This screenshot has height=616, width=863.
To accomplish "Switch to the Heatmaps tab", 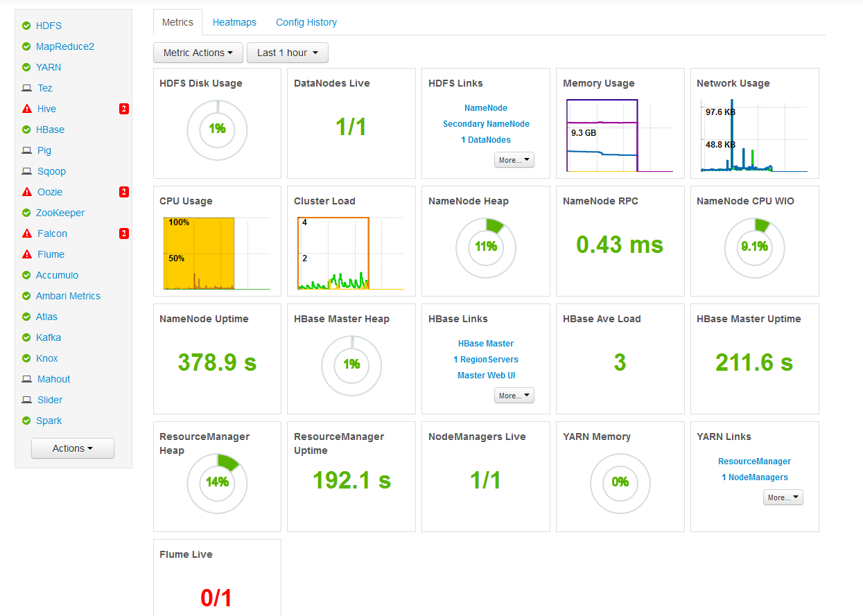I will point(234,22).
